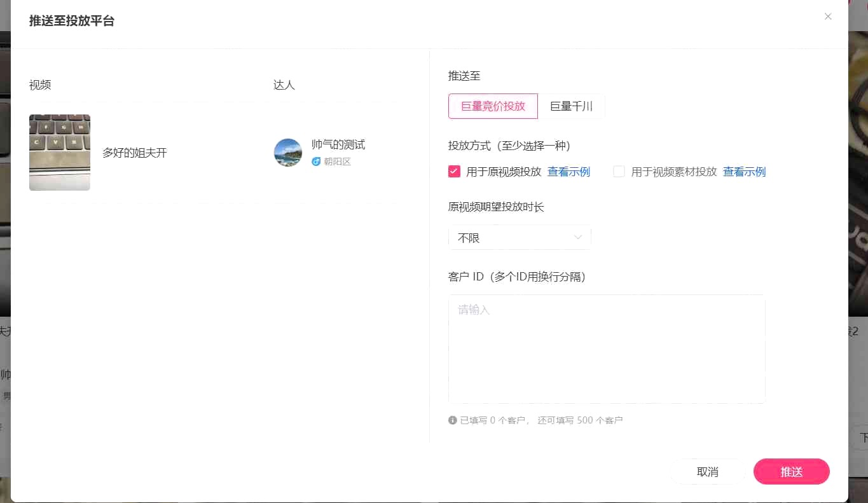
Task: Click the 朝阳区 location label
Action: [337, 162]
